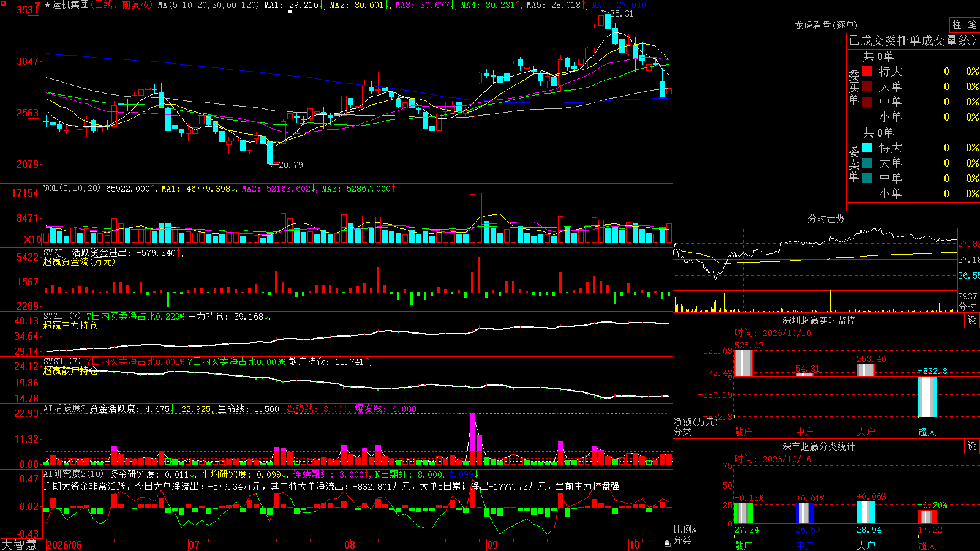Click the 2026/06 date marker on timeline
The width and height of the screenshot is (980, 551).
click(64, 545)
